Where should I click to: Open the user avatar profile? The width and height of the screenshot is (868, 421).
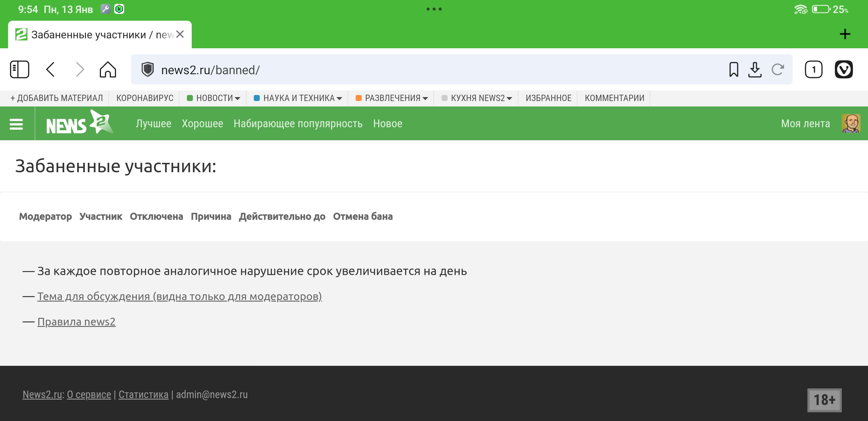851,123
